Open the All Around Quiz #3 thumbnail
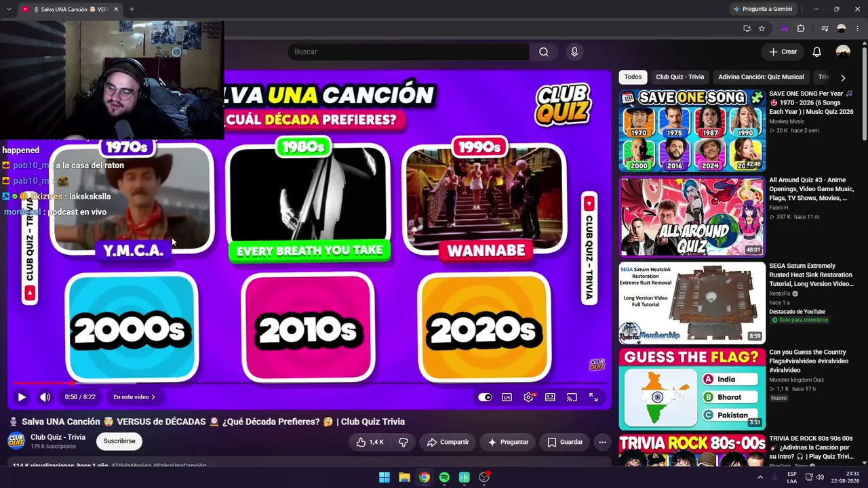This screenshot has width=868, height=488. pos(692,217)
